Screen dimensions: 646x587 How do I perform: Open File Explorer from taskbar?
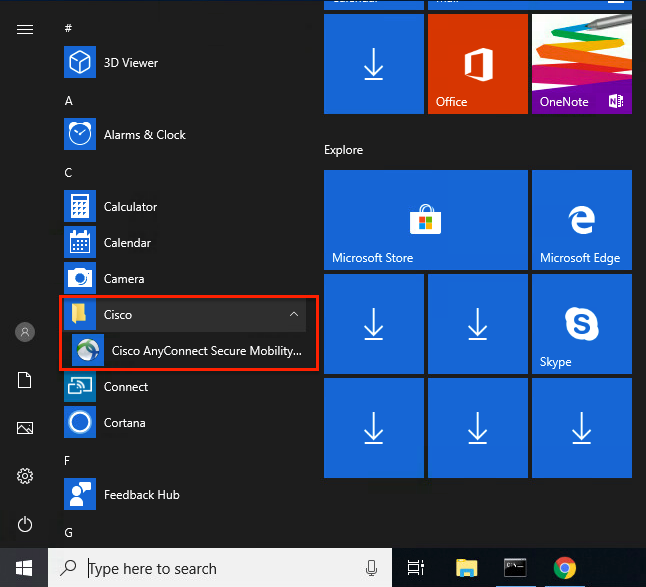(x=466, y=568)
